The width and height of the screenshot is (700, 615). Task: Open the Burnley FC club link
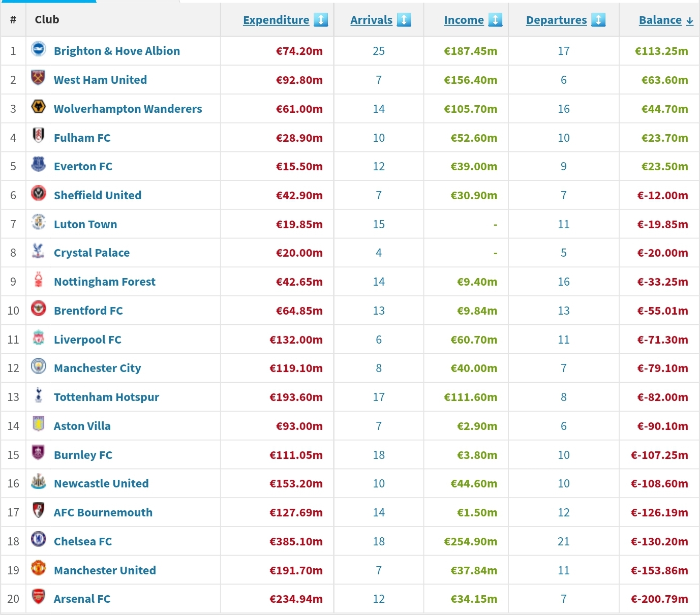tap(83, 455)
